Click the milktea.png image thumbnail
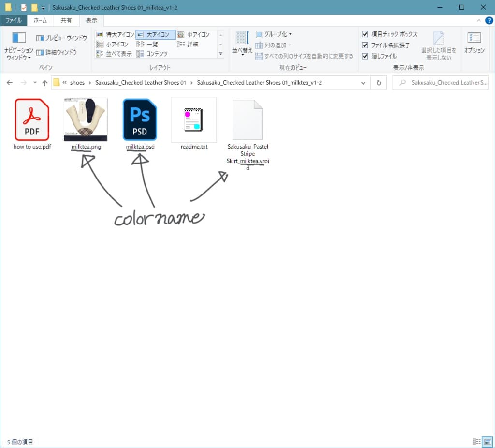 coord(86,119)
